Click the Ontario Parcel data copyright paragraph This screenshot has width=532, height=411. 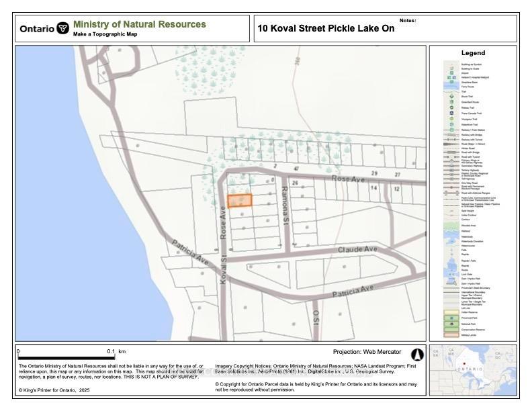(x=316, y=387)
